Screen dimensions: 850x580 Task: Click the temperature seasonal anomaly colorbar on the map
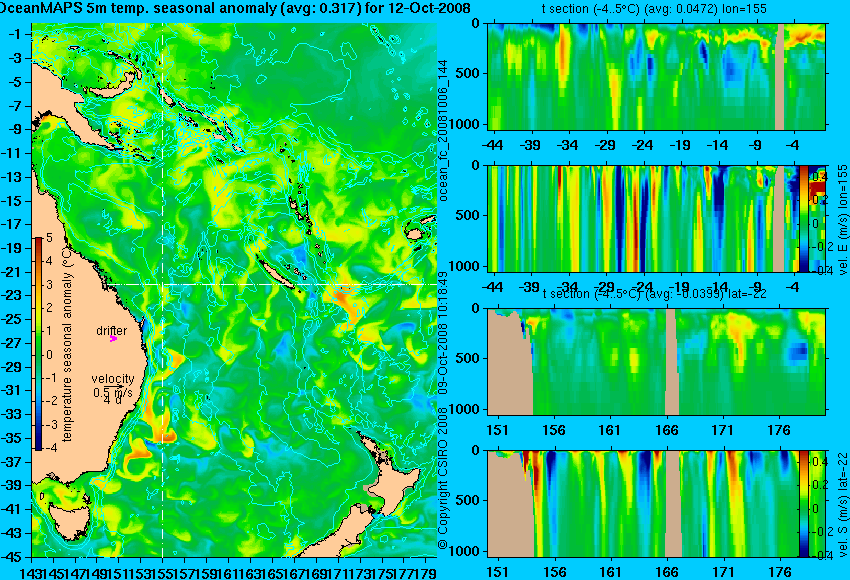pos(38,343)
